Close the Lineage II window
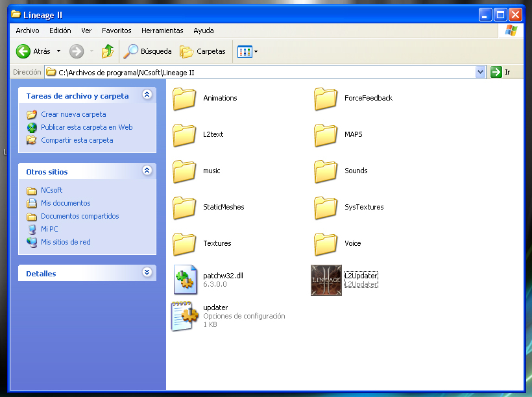The image size is (532, 397). point(515,15)
